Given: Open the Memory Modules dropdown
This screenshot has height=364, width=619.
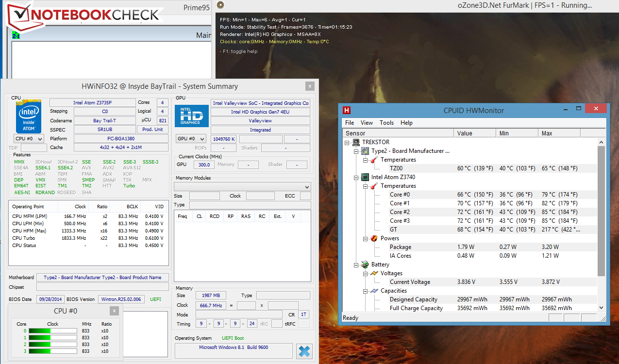Looking at the screenshot, I should click(242, 187).
